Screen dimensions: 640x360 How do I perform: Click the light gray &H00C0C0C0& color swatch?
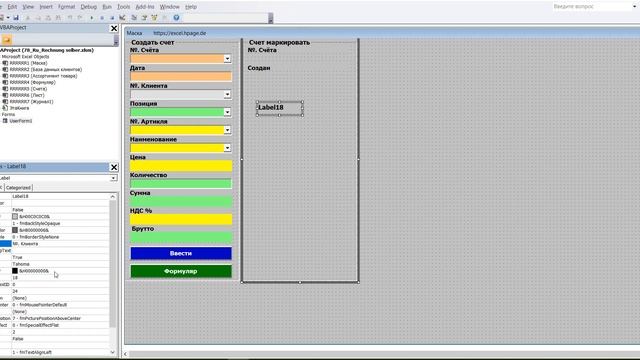tap(15, 216)
